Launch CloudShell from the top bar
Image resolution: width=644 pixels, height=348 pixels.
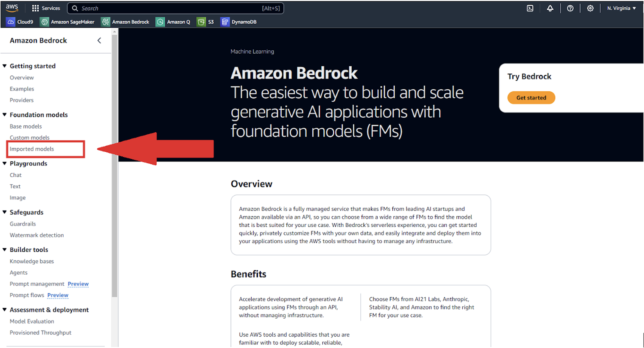click(530, 8)
